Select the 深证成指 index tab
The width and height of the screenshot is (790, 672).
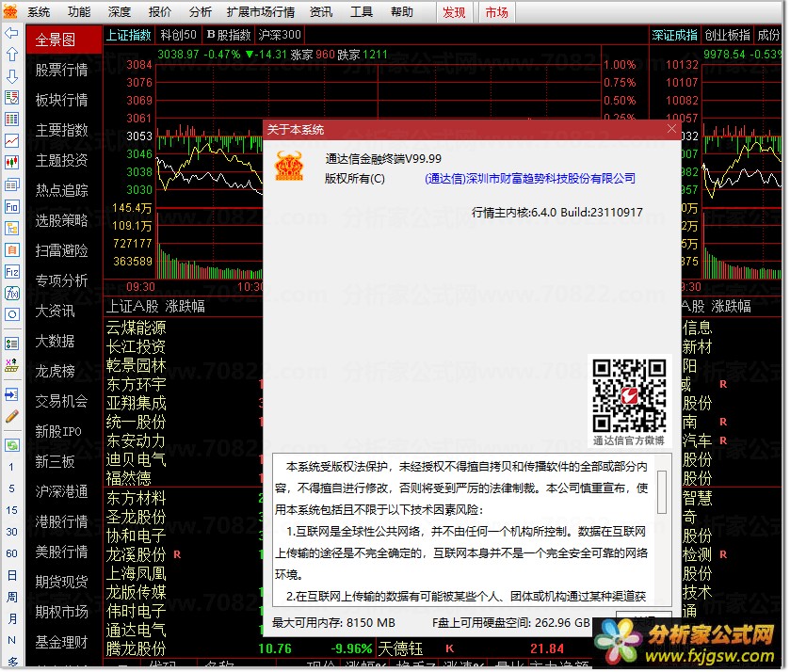[674, 35]
